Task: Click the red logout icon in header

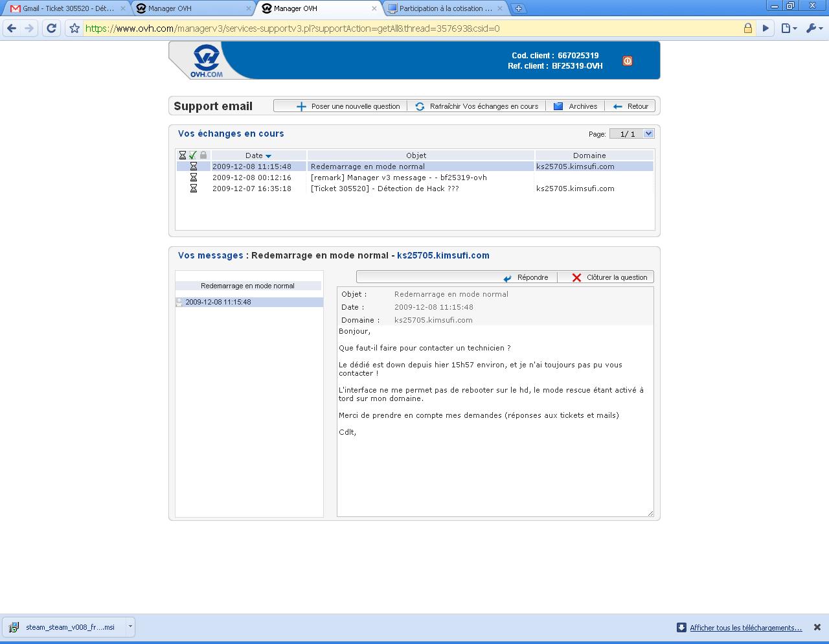Action: coord(628,61)
